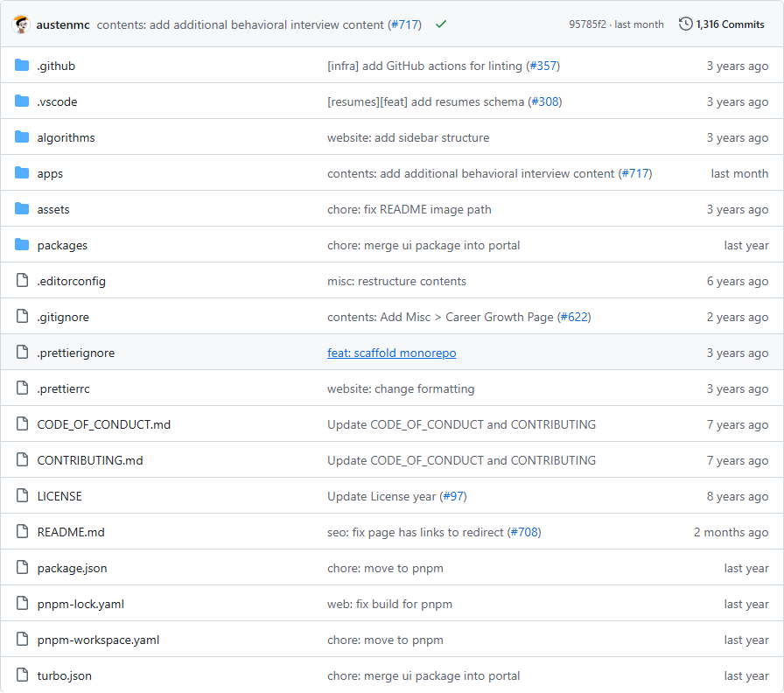Click the packages folder icon

tap(22, 245)
